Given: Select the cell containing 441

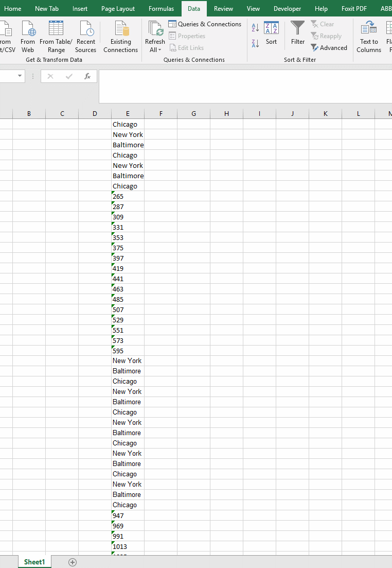Looking at the screenshot, I should click(x=128, y=279).
